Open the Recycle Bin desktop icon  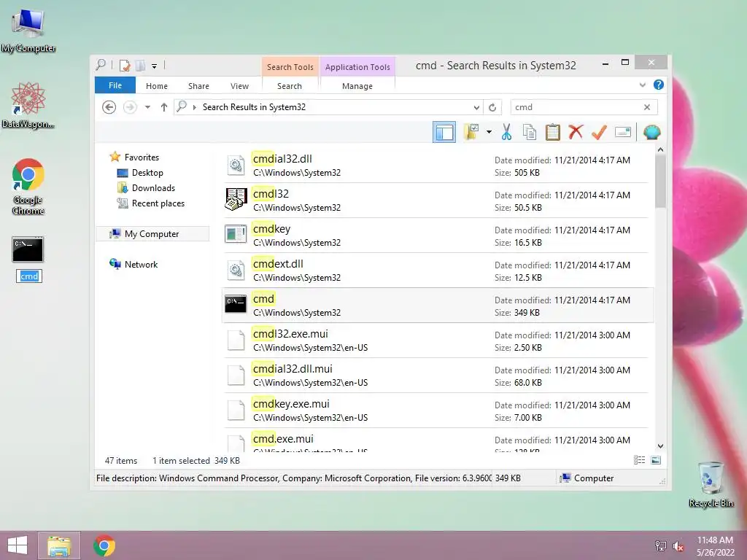coord(711,484)
